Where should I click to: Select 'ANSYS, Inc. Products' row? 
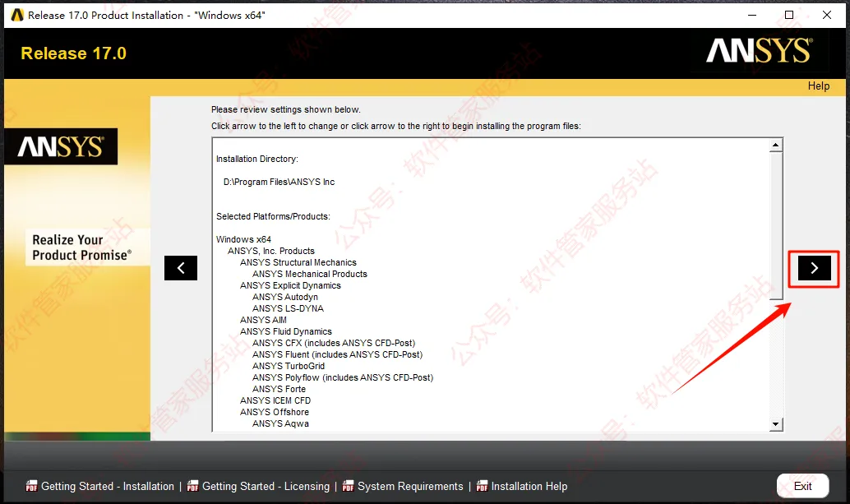(271, 251)
